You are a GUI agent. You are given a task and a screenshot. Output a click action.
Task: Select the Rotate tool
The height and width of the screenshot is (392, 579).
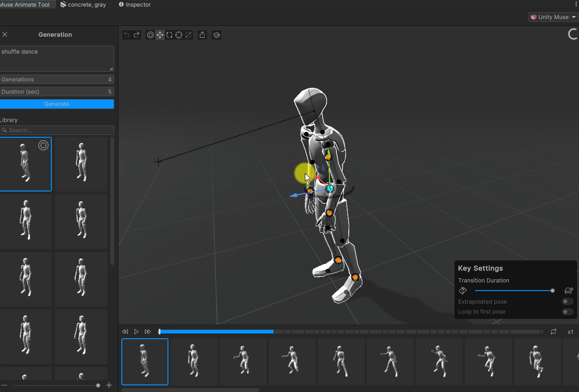169,35
